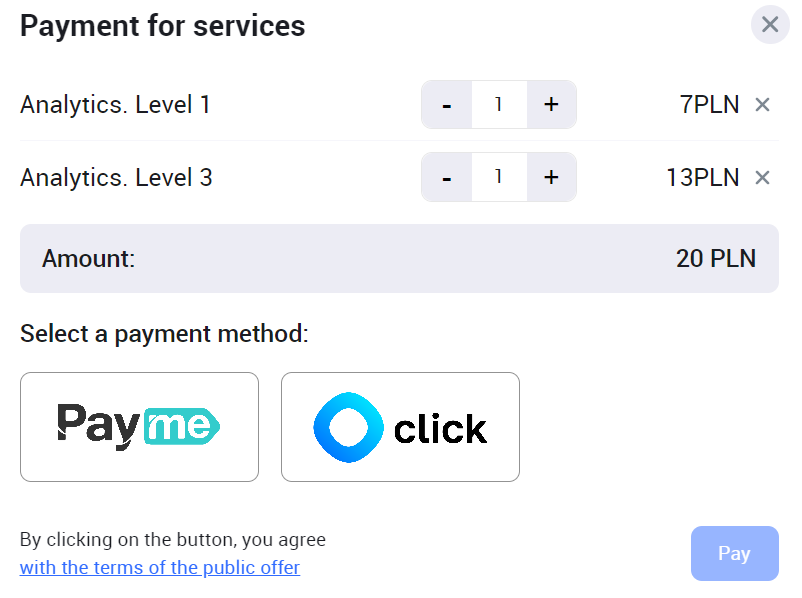Screen dimensions: 802x598
Task: Click the Analytics. Level 3 service name
Action: (116, 178)
